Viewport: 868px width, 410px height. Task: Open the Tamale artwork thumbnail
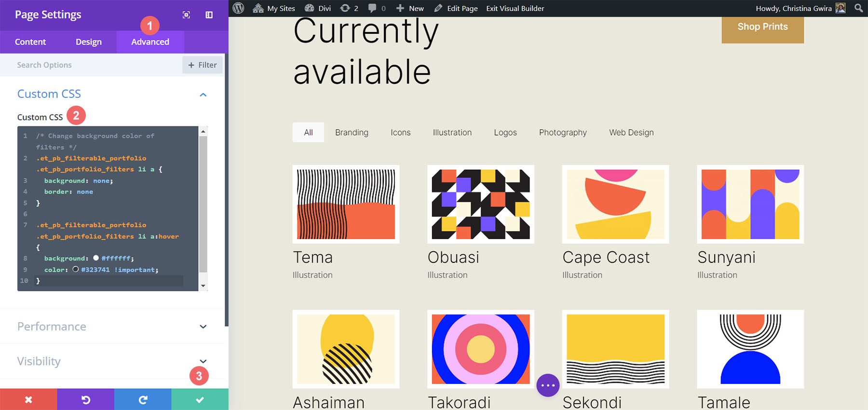click(750, 349)
